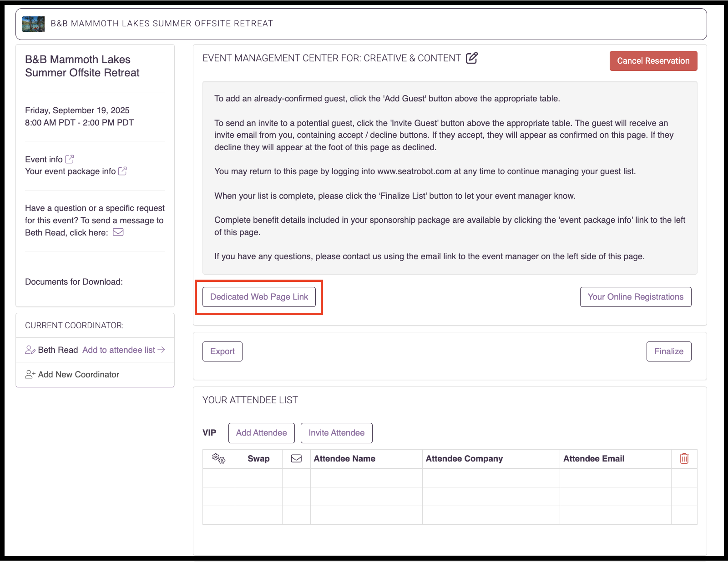Click the Documents for Download label

74,282
